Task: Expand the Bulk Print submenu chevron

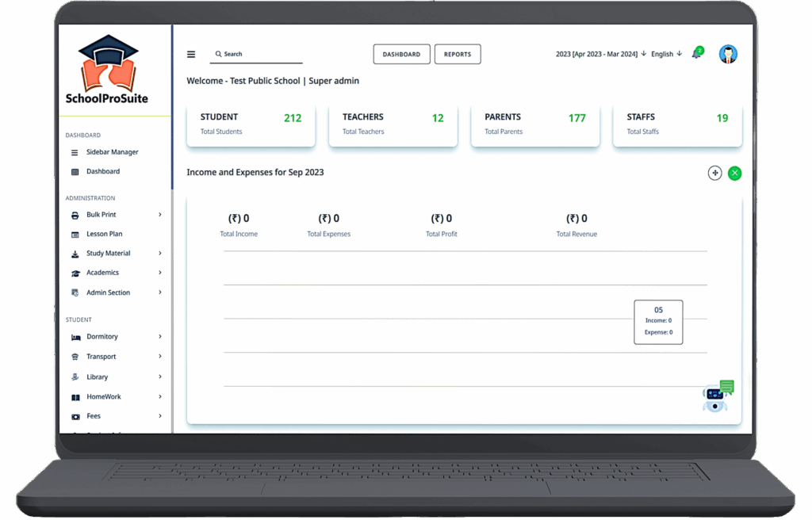Action: click(160, 215)
